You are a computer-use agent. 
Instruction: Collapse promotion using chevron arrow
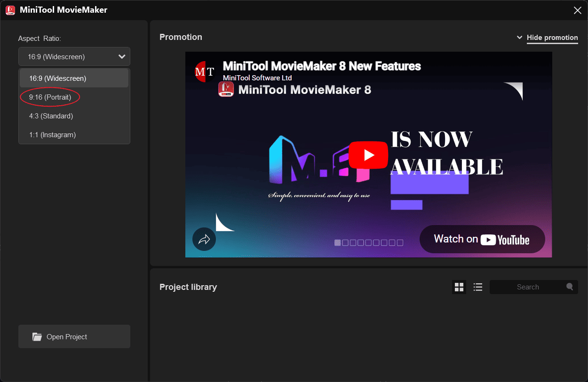(520, 38)
